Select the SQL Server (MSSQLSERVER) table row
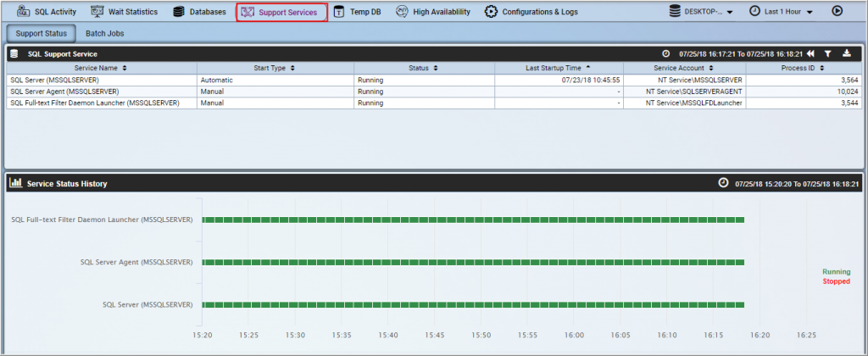The width and height of the screenshot is (868, 356). tap(434, 81)
